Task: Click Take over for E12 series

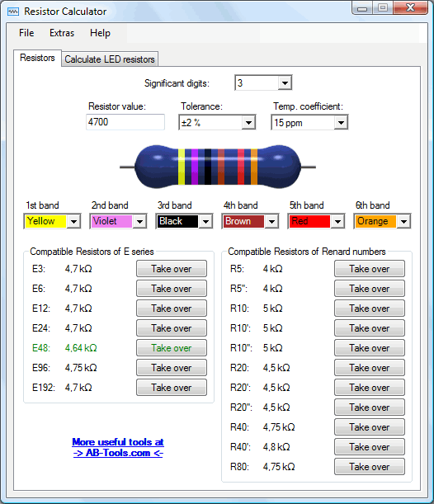Action: [172, 309]
